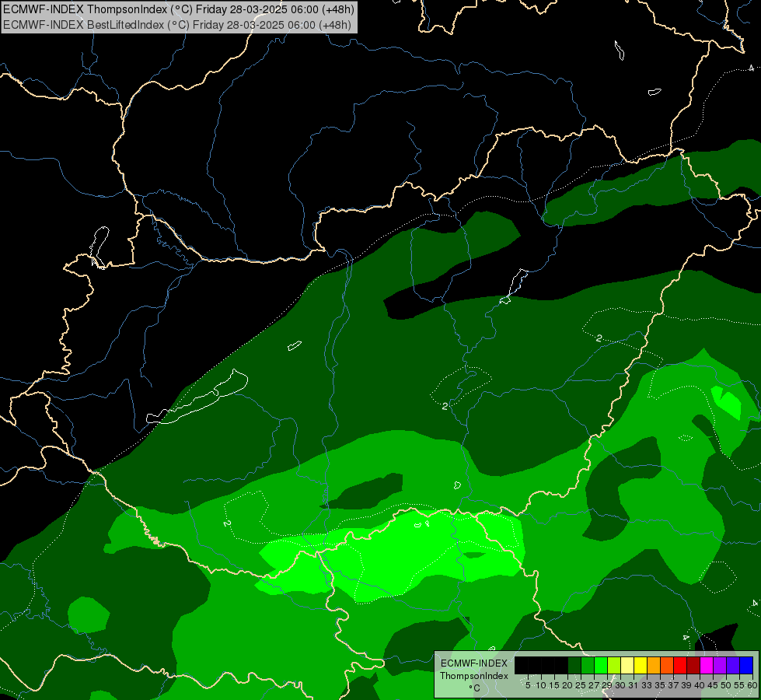Click legend scale value 40
Screen dimensions: 761x700
700,685
